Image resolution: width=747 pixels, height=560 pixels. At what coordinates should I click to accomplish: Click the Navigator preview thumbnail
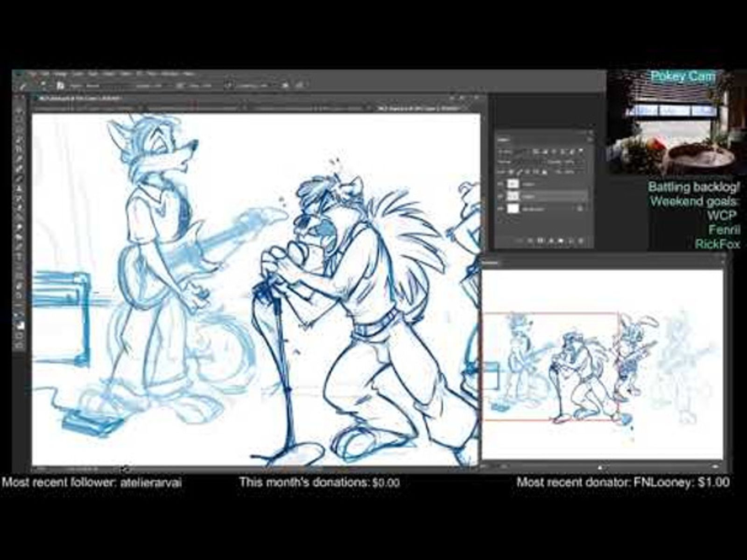pyautogui.click(x=602, y=365)
